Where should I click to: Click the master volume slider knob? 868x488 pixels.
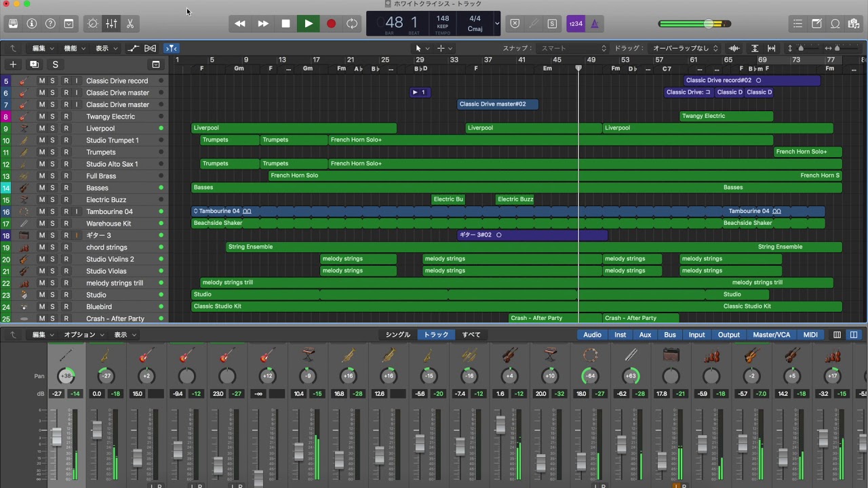(x=709, y=24)
